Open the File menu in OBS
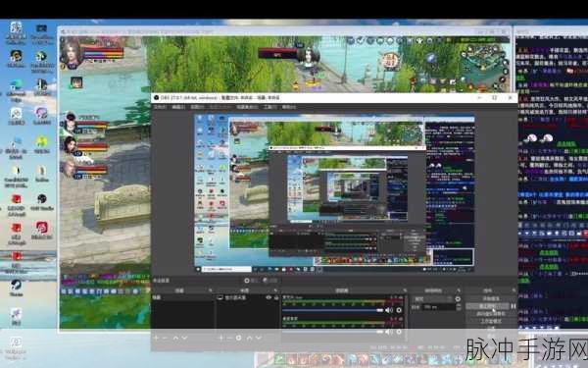This screenshot has height=368, width=588. point(160,107)
